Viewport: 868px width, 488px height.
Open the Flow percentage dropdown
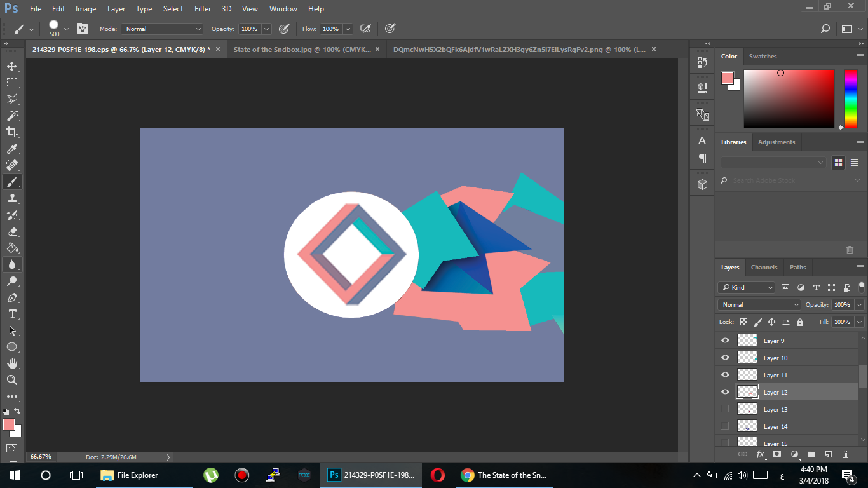coord(348,29)
